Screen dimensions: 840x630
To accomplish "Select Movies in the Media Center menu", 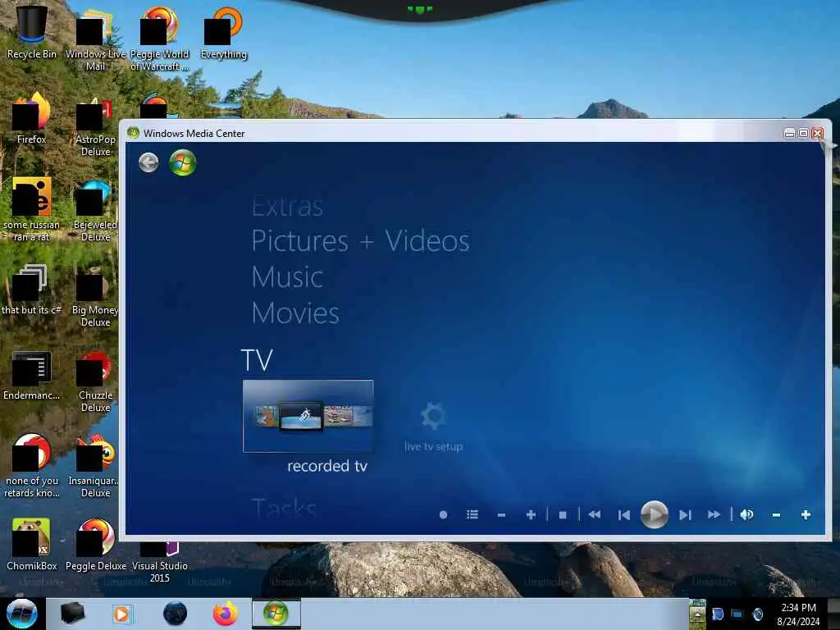I will (x=295, y=313).
